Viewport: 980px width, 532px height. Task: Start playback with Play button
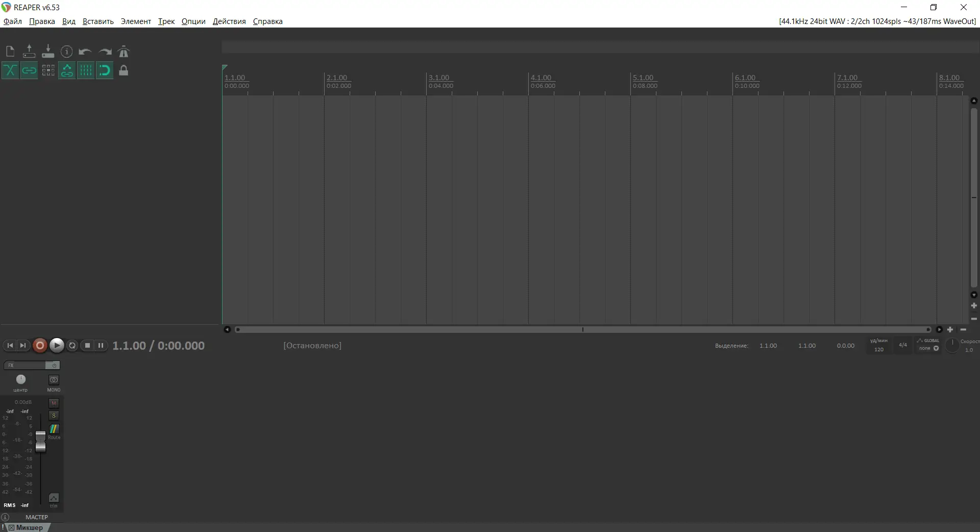pyautogui.click(x=57, y=346)
